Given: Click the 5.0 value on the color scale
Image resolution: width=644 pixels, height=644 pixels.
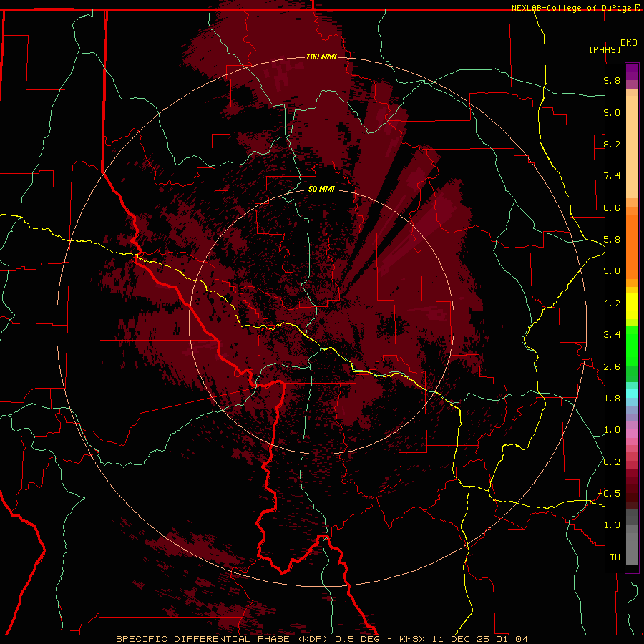Looking at the screenshot, I should click(612, 271).
